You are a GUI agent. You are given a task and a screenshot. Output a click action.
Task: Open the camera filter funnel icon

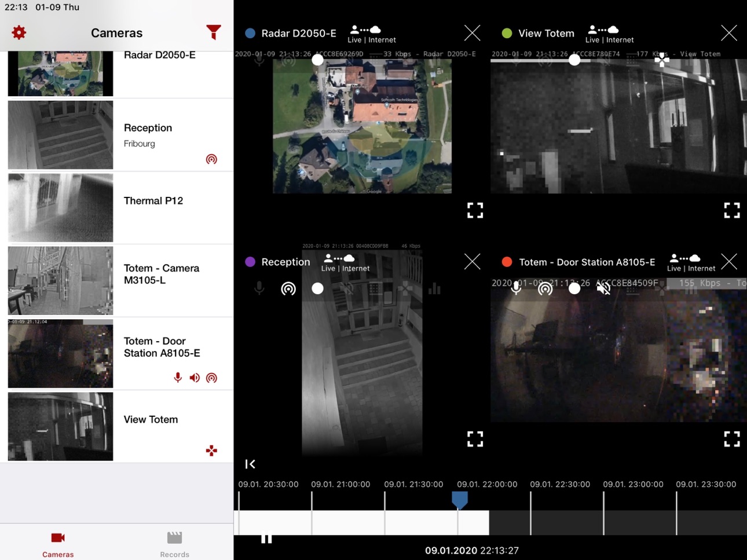click(x=214, y=32)
